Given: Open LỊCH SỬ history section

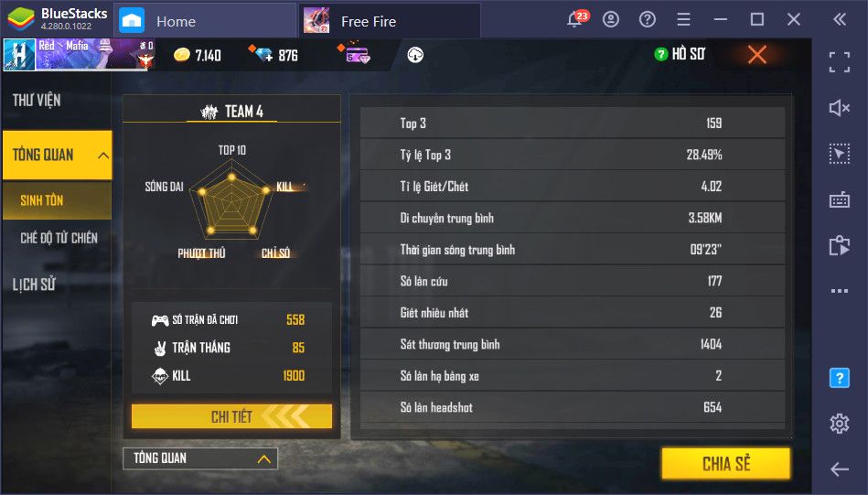Looking at the screenshot, I should click(34, 285).
